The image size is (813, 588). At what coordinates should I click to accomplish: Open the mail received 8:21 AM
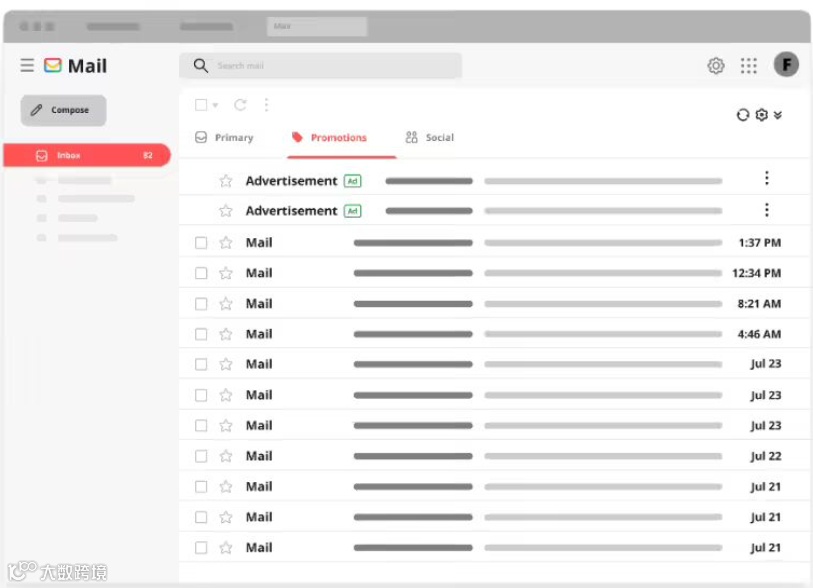[x=495, y=304]
